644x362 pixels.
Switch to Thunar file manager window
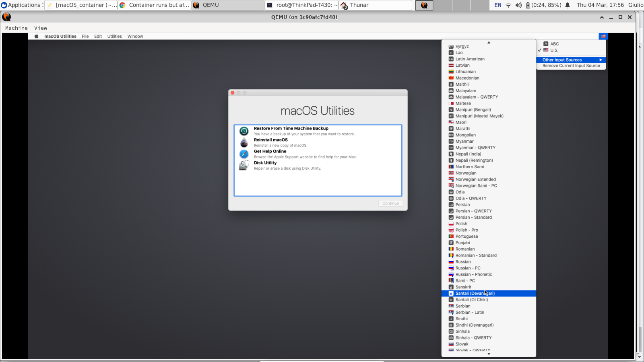tap(375, 5)
